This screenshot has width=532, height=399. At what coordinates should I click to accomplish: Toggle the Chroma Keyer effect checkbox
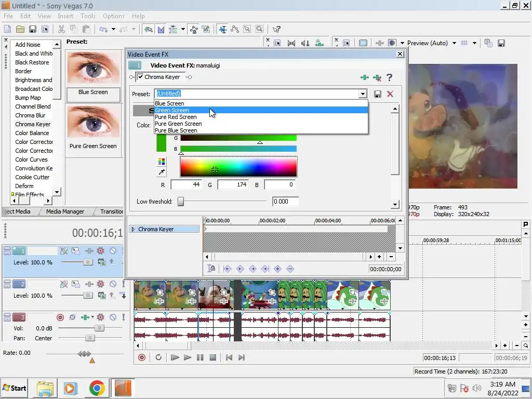140,77
